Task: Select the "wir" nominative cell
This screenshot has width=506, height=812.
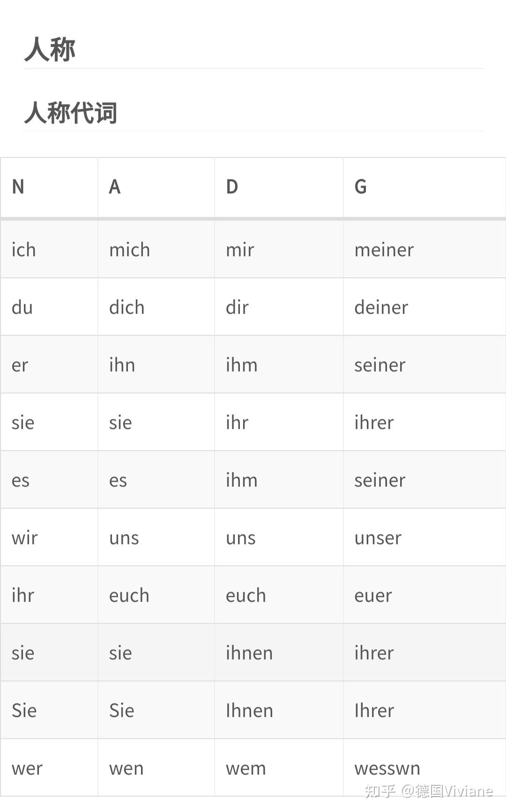Action: click(24, 538)
